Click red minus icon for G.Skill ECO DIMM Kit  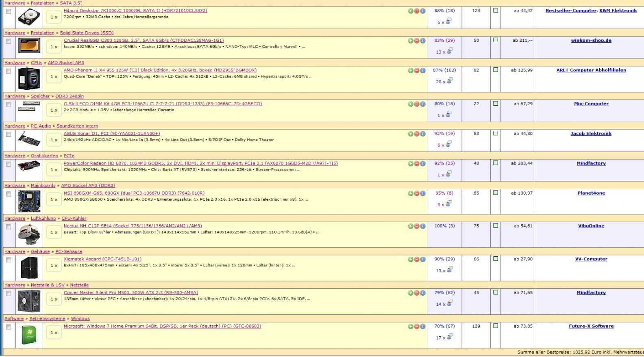click(417, 104)
